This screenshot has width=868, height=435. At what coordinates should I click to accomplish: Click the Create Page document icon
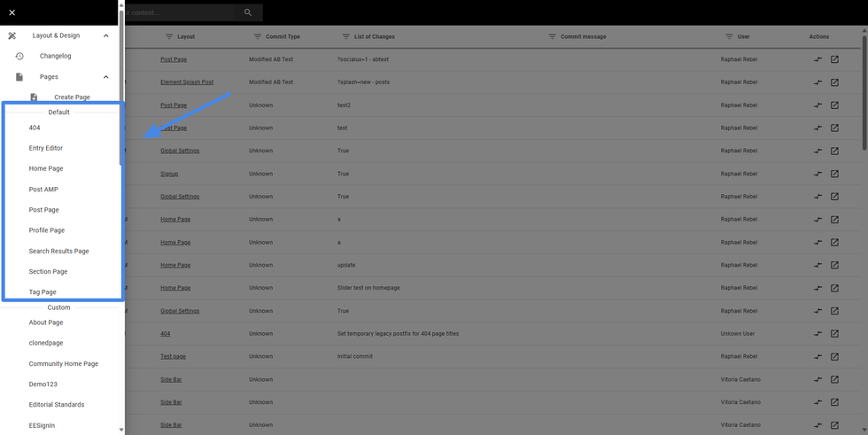point(34,97)
